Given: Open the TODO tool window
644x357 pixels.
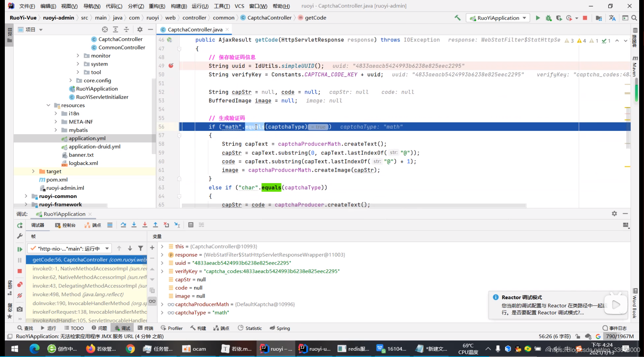Looking at the screenshot, I should [74, 328].
